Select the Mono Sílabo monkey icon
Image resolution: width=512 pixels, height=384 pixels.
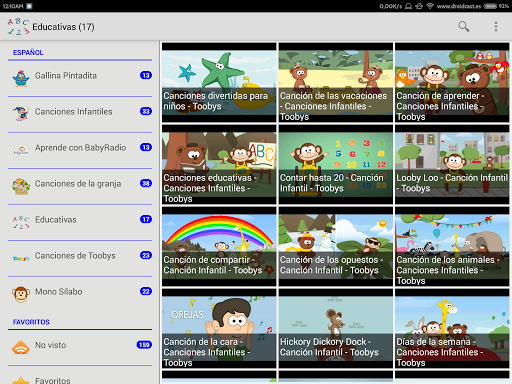(x=21, y=294)
